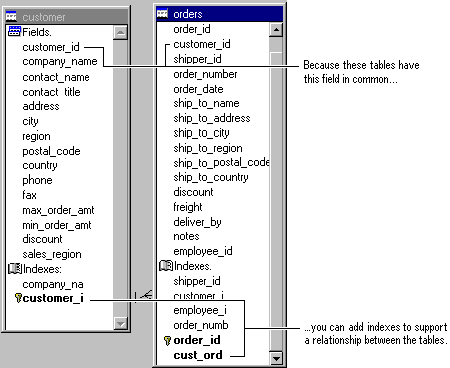Click the Fields icon in customer table
Viewport: 450px width, 368px height.
coord(14,32)
